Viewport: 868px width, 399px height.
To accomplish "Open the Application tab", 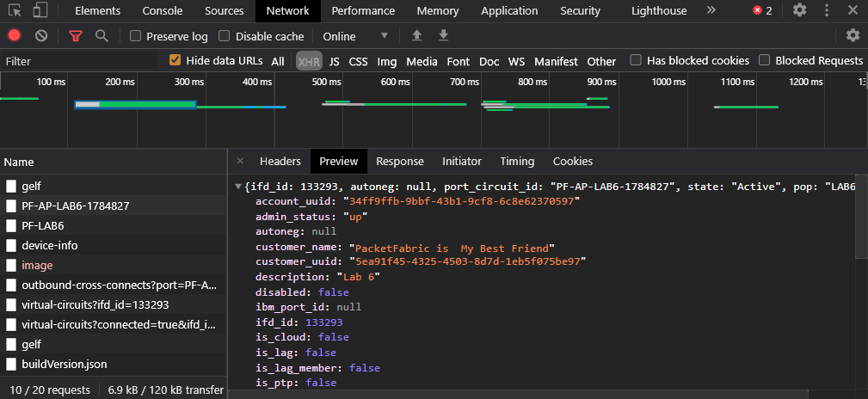I will pos(509,10).
